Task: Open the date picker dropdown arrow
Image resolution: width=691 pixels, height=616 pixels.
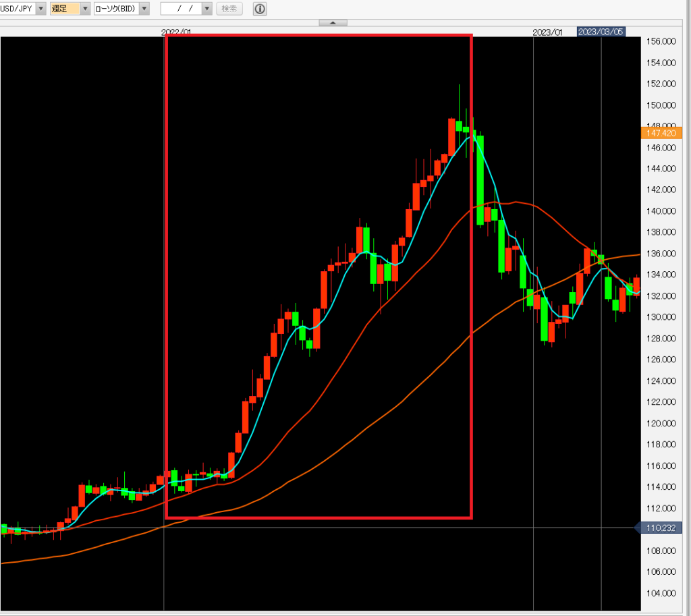Action: click(207, 9)
